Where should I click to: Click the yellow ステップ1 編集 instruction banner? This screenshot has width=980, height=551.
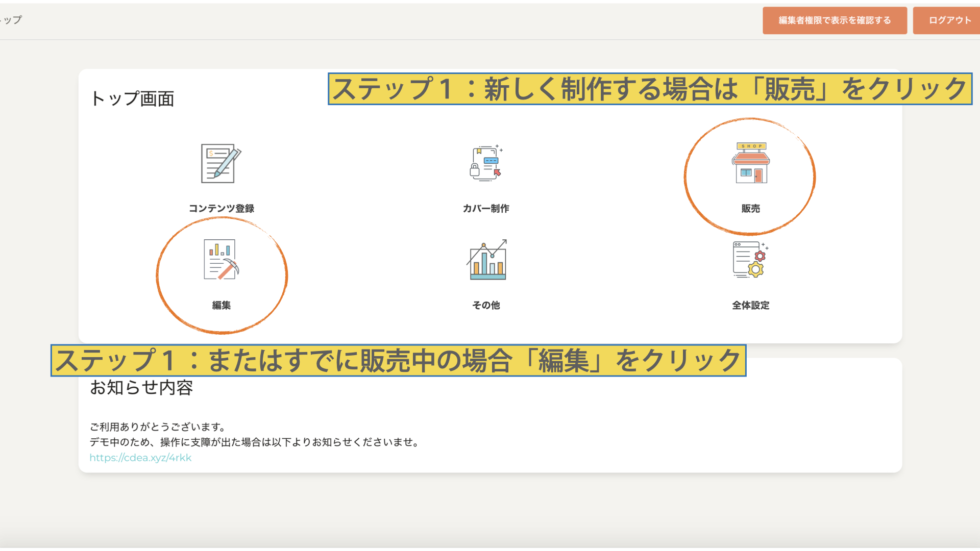(x=398, y=361)
